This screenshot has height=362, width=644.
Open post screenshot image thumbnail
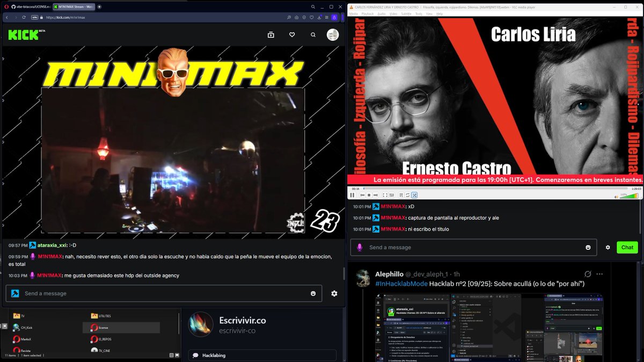click(488, 328)
